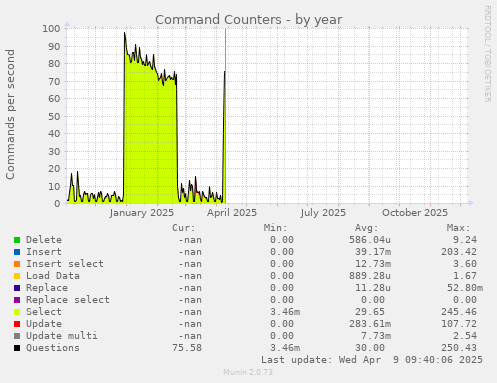Click Update max value 107.72

point(459,324)
